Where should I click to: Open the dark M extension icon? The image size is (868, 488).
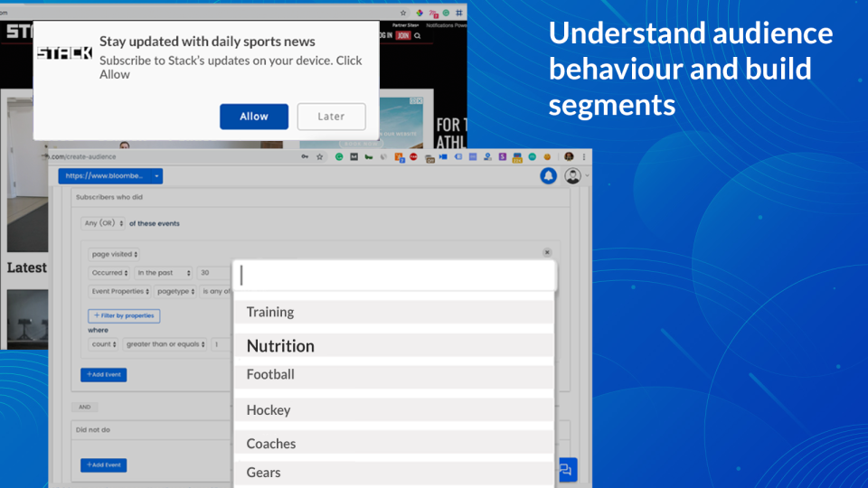pyautogui.click(x=354, y=157)
